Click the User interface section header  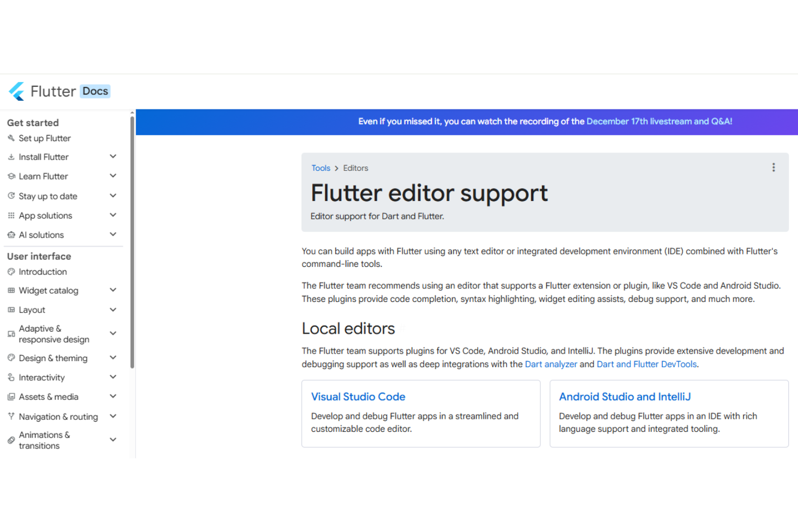tap(39, 256)
